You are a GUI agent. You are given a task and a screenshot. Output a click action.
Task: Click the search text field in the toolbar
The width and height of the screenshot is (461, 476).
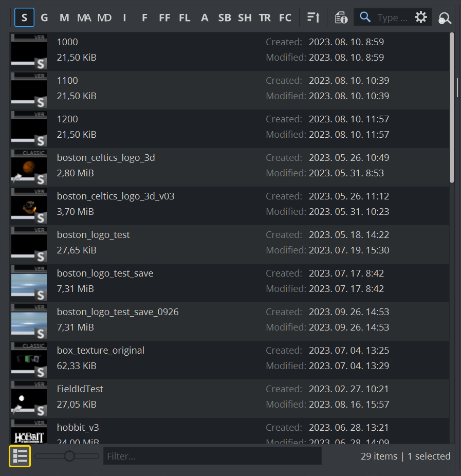(392, 18)
